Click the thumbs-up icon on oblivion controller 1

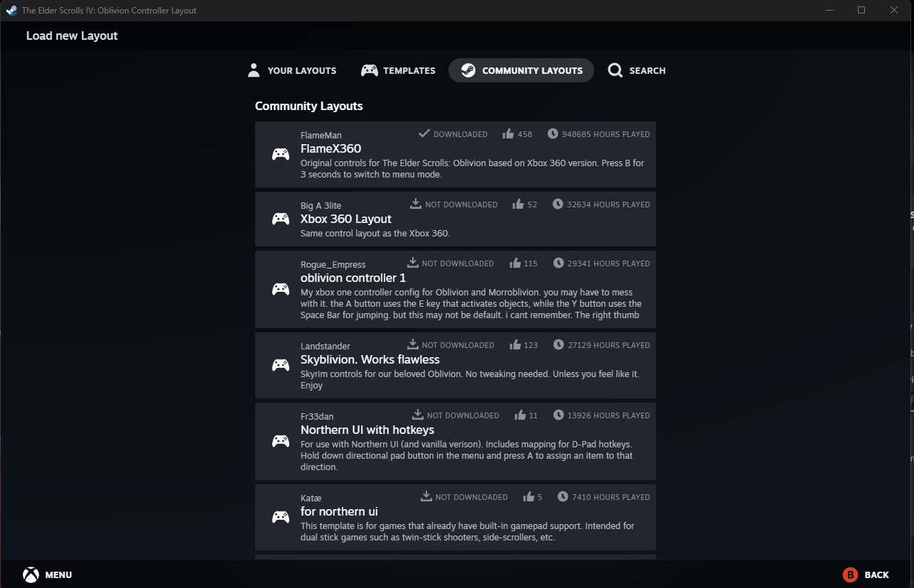point(515,263)
